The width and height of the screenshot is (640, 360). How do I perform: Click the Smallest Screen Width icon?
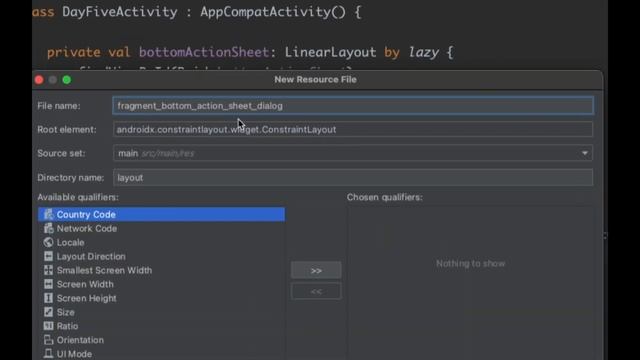point(49,270)
